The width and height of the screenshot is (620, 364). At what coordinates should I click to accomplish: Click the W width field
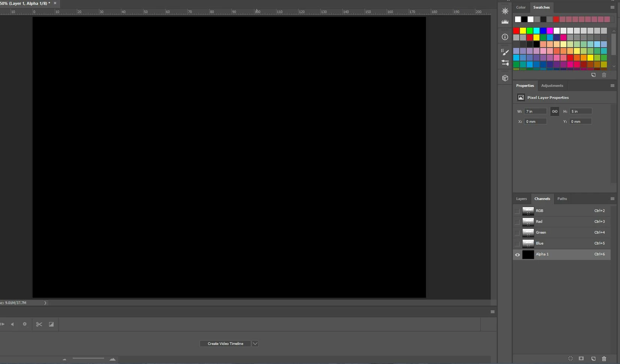coord(535,111)
